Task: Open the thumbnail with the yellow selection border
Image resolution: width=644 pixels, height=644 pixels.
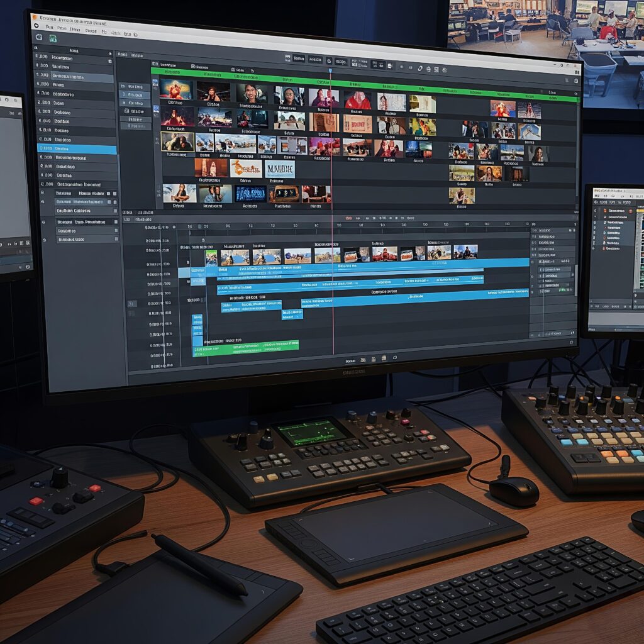Action: point(177,142)
